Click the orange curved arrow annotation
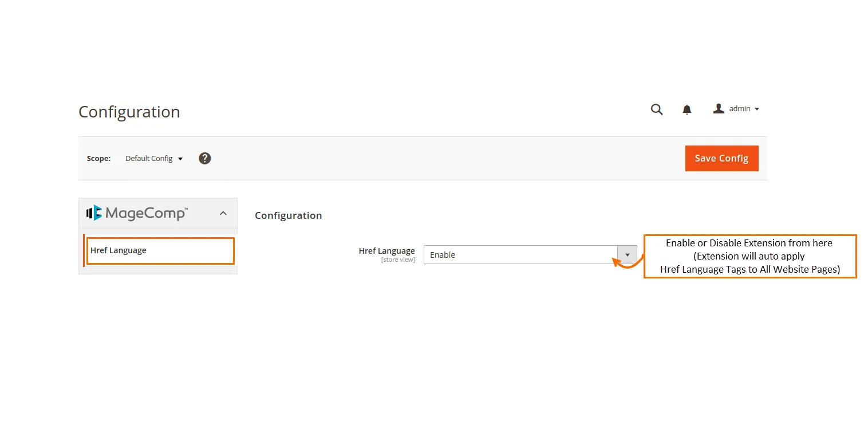 [627, 264]
